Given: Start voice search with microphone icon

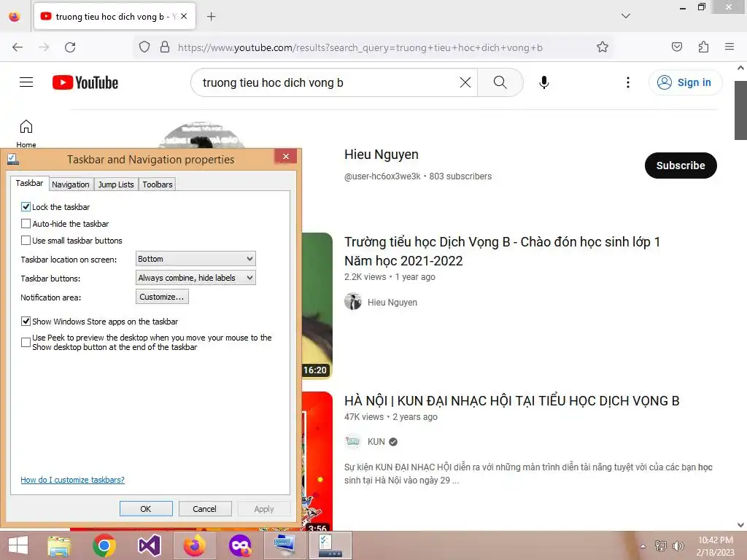Looking at the screenshot, I should coord(543,82).
